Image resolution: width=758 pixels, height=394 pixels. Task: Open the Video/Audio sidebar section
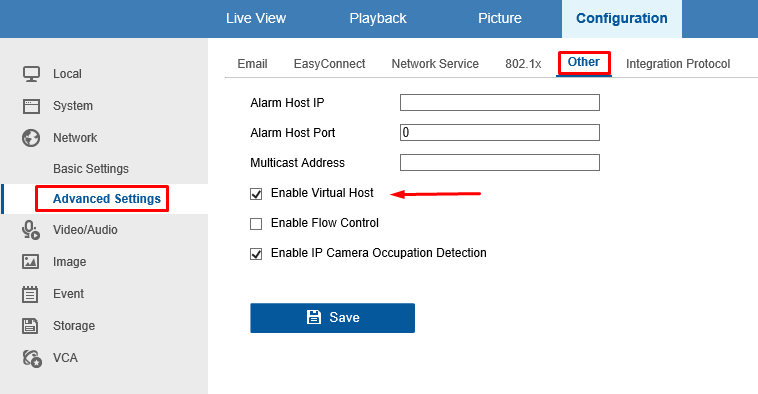pos(85,230)
